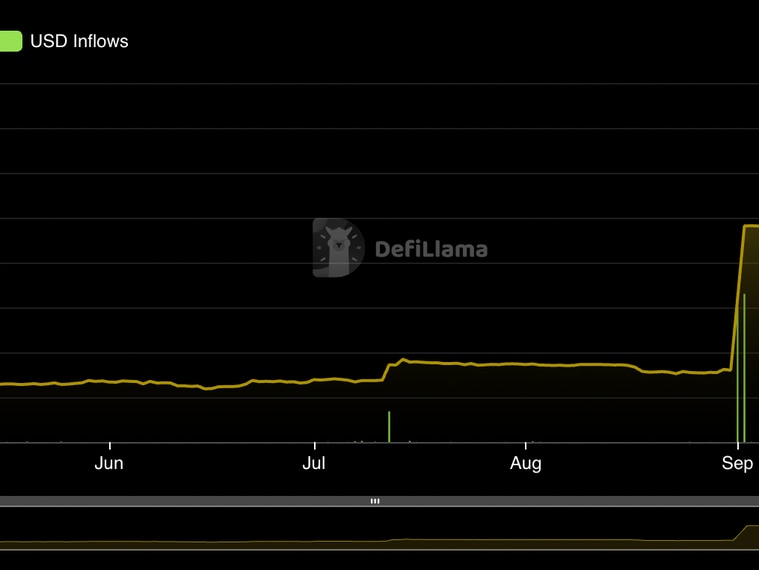The height and width of the screenshot is (570, 759).
Task: Click the DefiLlama llama logo watermark
Action: pyautogui.click(x=338, y=247)
